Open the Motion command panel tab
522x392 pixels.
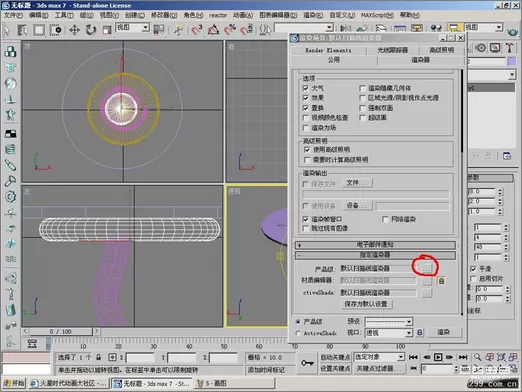[x=481, y=48]
